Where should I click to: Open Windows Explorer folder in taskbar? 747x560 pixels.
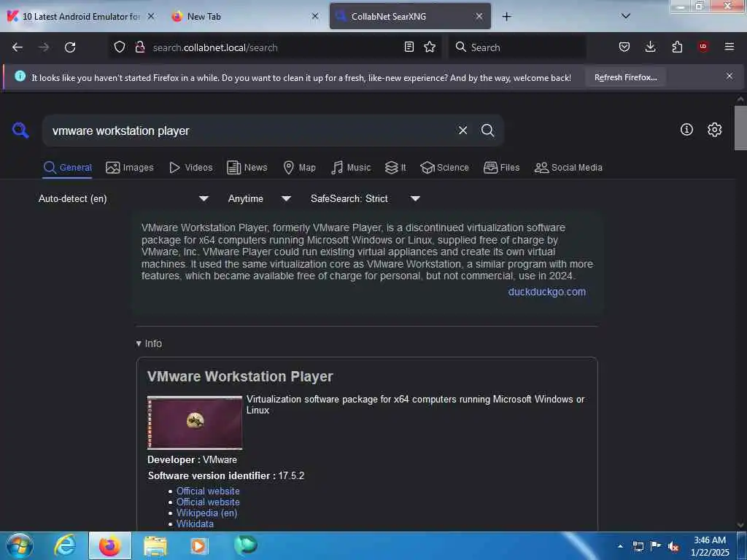pyautogui.click(x=155, y=545)
